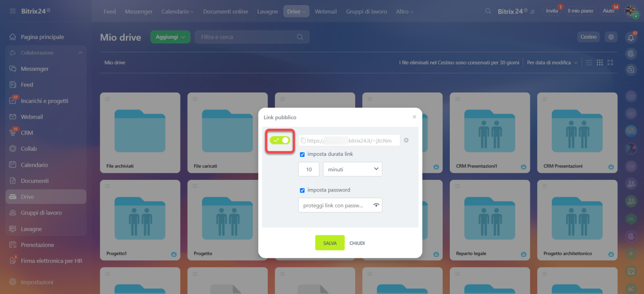The height and width of the screenshot is (294, 644).
Task: Open the Messenger top menu item
Action: pos(139,11)
